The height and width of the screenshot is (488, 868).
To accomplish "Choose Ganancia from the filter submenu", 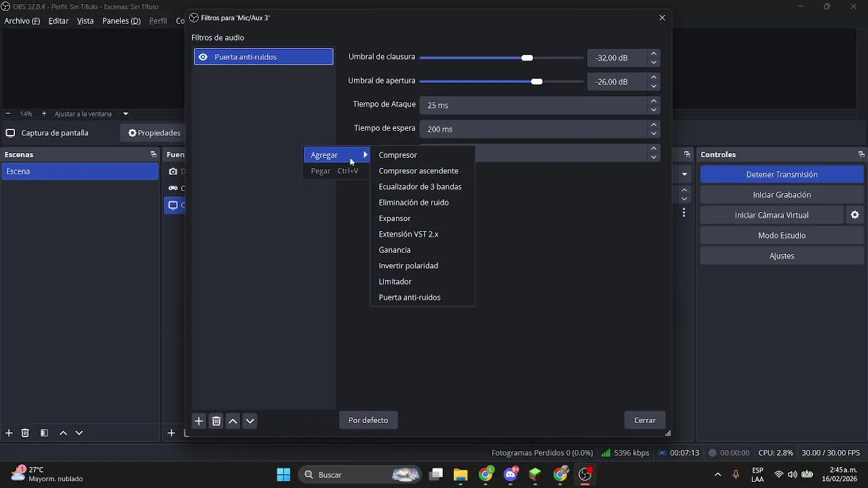I will 422,250.
